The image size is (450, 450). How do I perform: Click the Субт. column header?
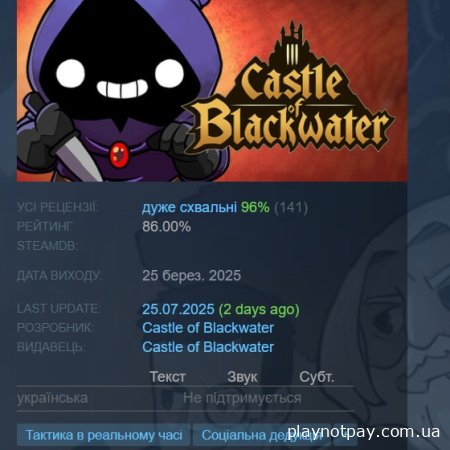click(x=316, y=377)
